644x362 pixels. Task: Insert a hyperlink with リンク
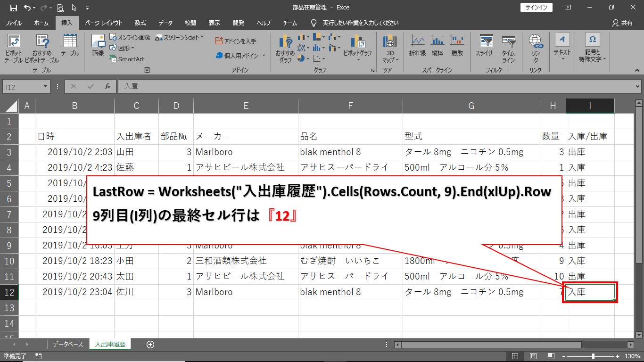pos(536,49)
